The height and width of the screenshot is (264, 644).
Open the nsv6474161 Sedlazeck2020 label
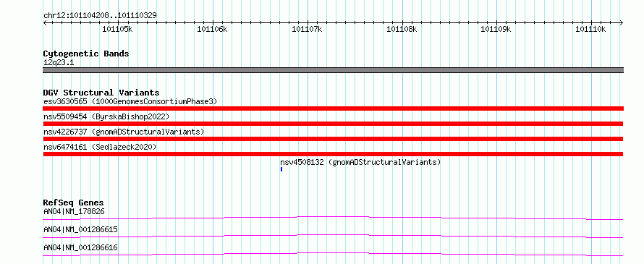[100, 147]
